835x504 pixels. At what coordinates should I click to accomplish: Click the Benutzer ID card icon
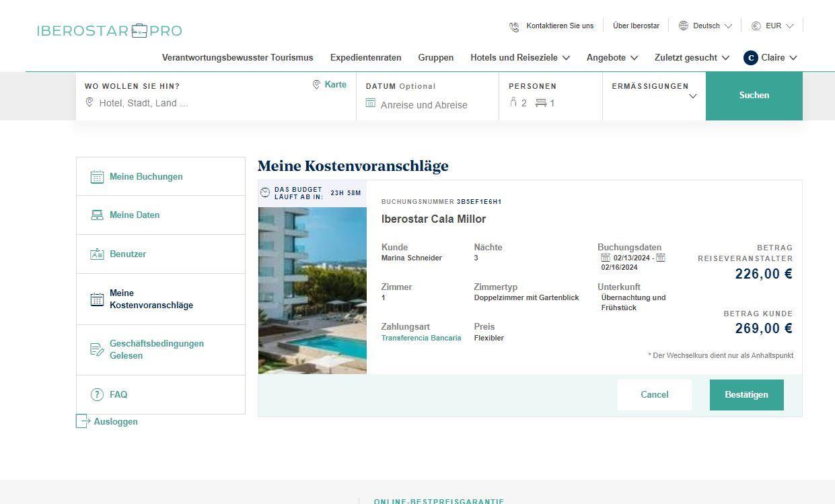(x=98, y=254)
